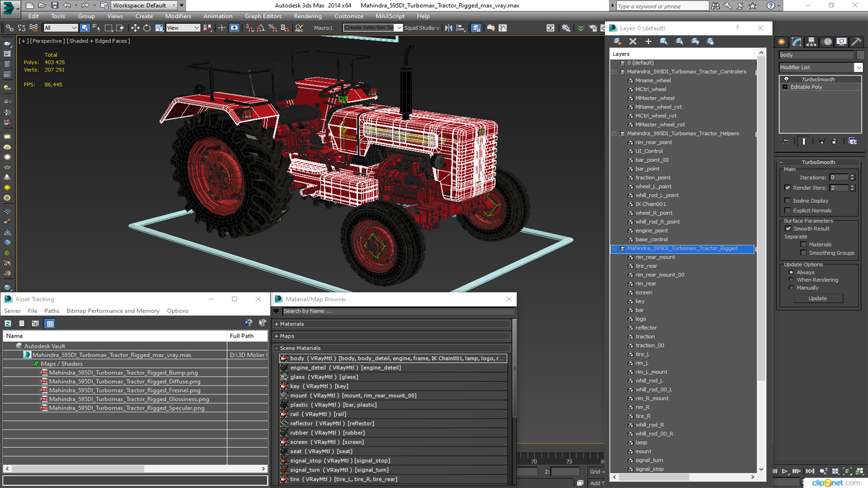Screen dimensions: 868x488
Task: Open the Create command panel tab
Action: (781, 42)
